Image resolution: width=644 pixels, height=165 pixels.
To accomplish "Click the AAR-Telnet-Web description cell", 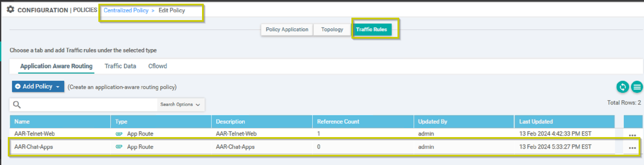I will click(236, 134).
